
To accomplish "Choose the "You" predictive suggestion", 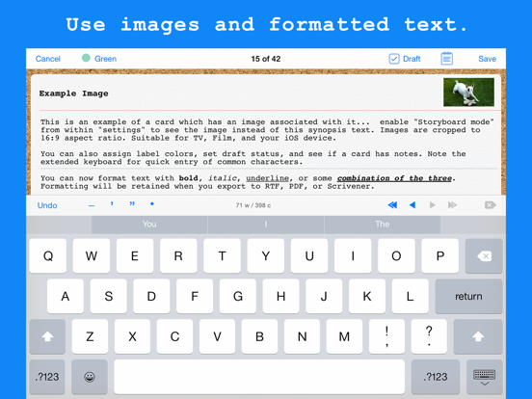I will tap(149, 224).
